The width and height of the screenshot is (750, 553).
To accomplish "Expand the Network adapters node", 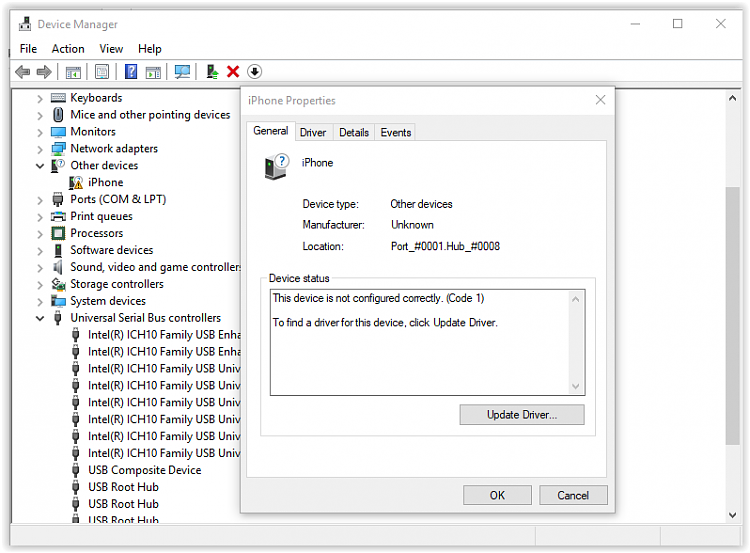I will pos(40,150).
